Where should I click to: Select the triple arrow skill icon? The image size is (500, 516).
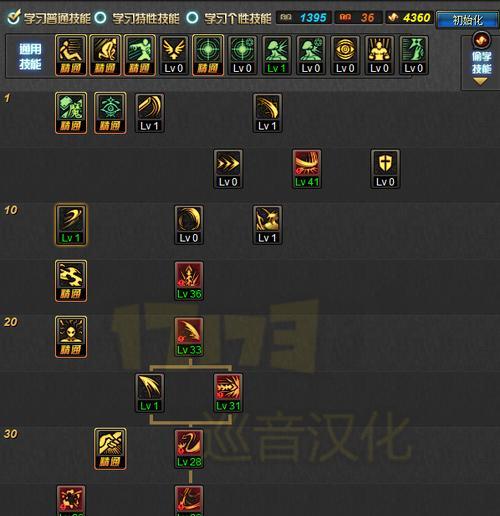tap(228, 169)
